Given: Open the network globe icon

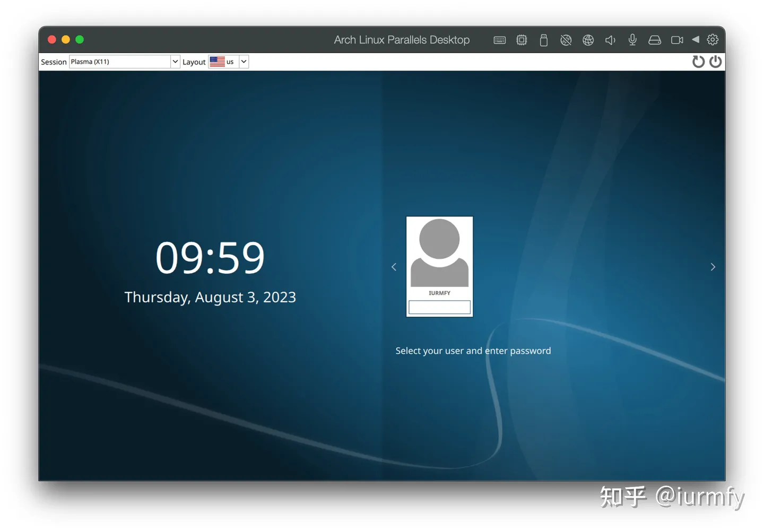Looking at the screenshot, I should click(x=588, y=40).
